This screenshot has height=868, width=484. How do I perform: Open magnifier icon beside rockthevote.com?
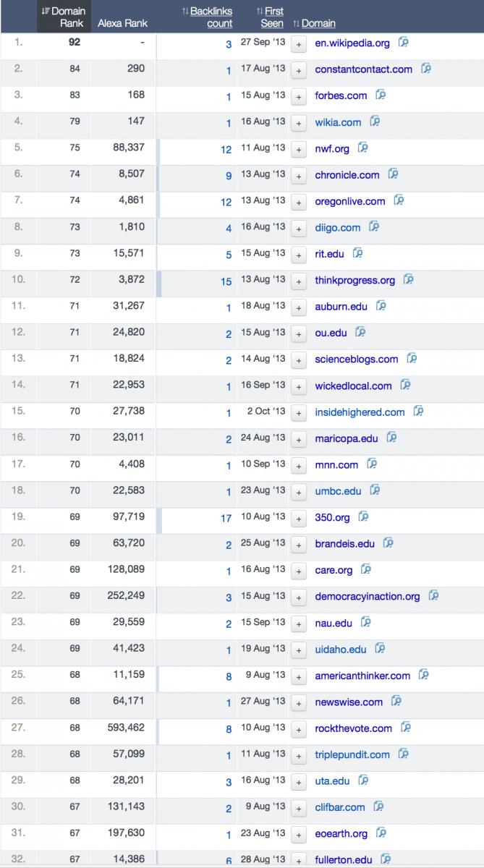coord(406,728)
